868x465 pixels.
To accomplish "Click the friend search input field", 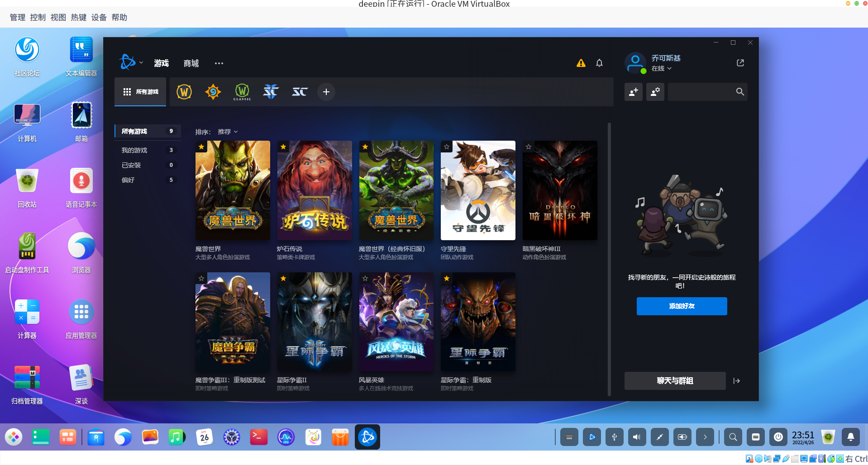I will click(701, 92).
